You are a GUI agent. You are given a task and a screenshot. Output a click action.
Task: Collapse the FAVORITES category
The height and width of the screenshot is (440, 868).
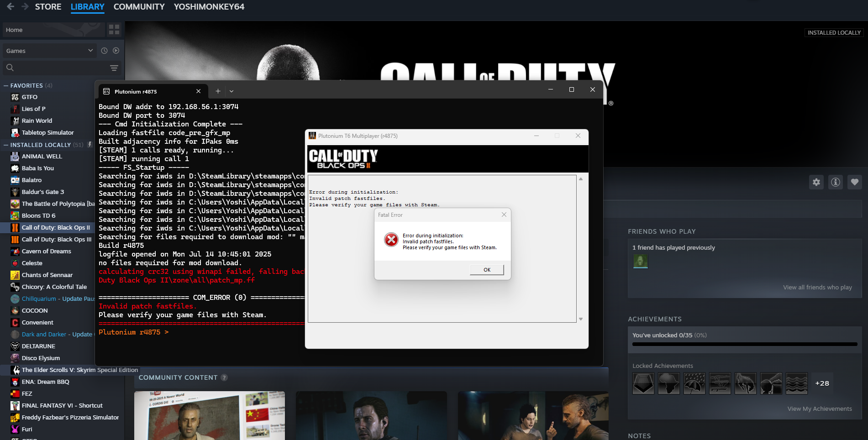coord(6,85)
